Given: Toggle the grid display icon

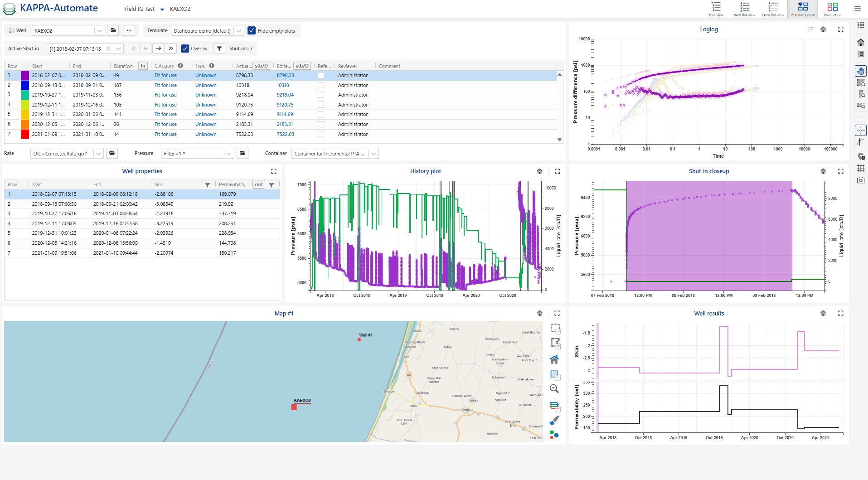Looking at the screenshot, I should click(x=861, y=168).
